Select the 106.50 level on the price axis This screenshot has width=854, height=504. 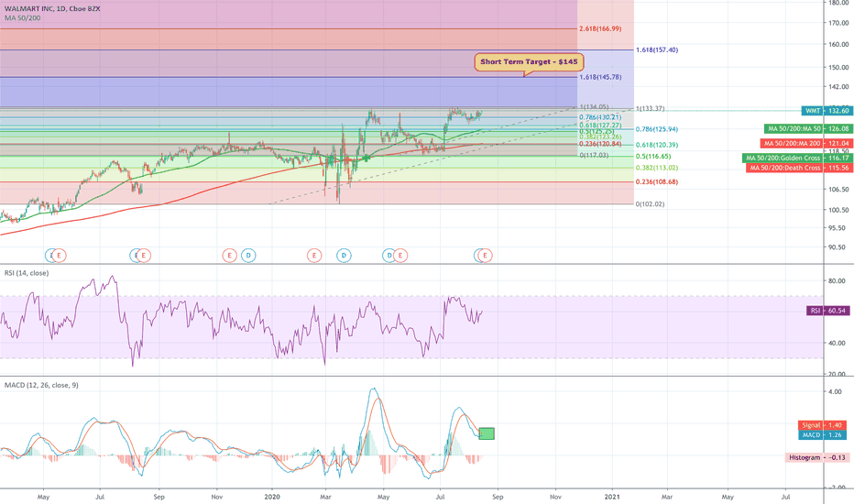click(x=838, y=190)
